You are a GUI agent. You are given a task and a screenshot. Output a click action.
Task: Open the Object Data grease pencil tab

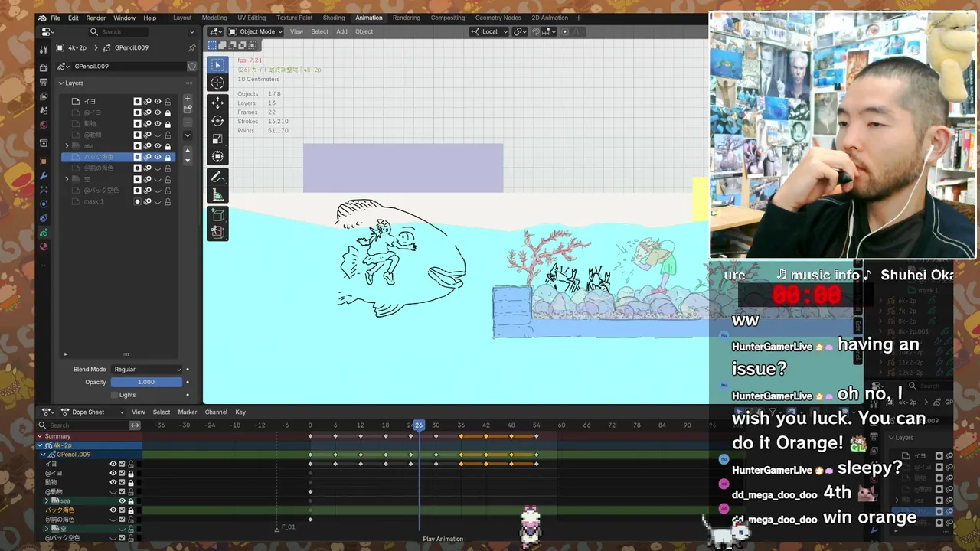point(44,233)
